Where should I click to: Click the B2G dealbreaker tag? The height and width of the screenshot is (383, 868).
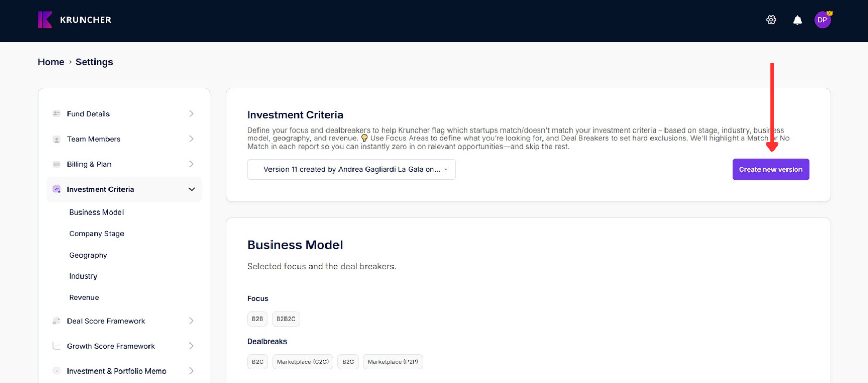[348, 362]
